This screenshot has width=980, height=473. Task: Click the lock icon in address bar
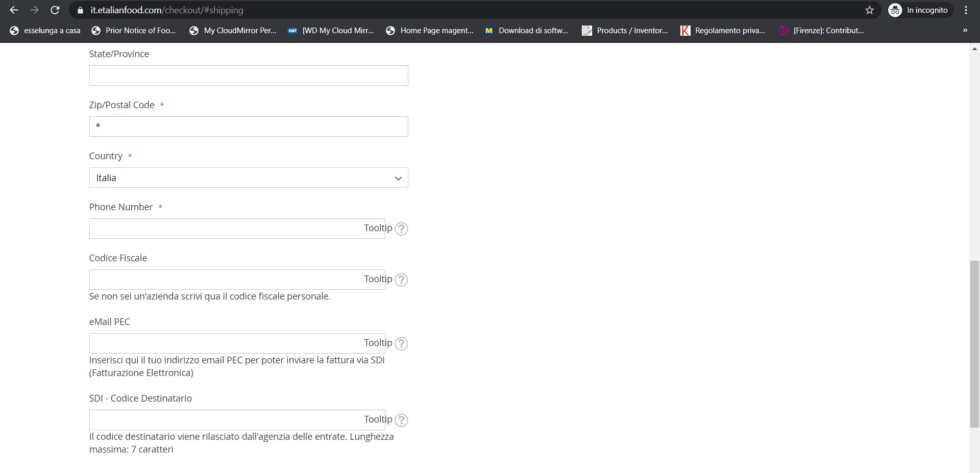[80, 10]
